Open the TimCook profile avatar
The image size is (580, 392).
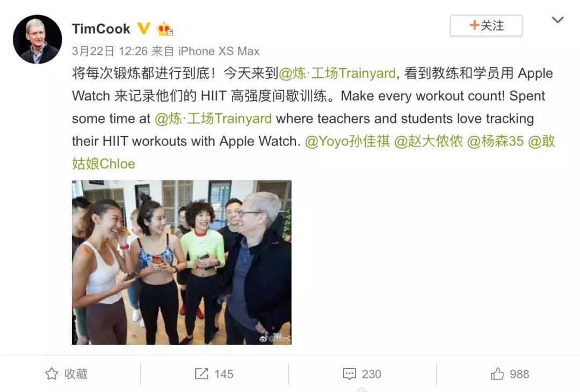click(38, 39)
